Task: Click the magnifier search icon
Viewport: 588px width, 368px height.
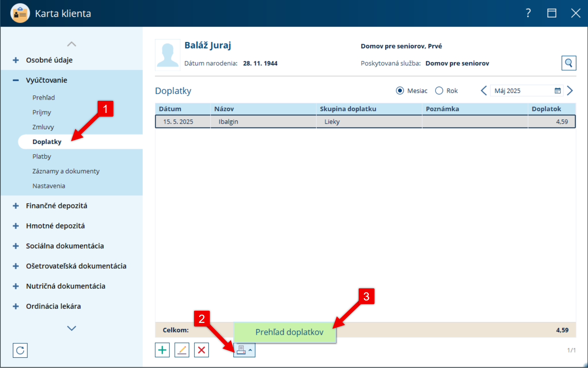Action: pos(569,63)
